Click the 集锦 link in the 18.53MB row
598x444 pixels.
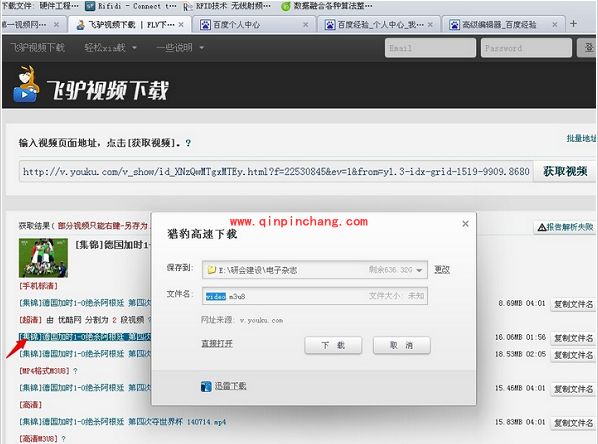coord(85,354)
